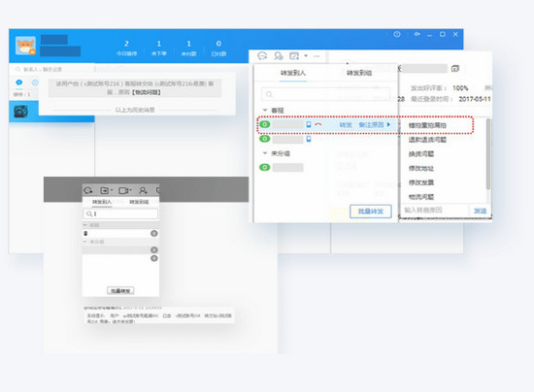Image resolution: width=534 pixels, height=392 pixels.
Task: Click the red hang-up phone icon
Action: [x=318, y=124]
